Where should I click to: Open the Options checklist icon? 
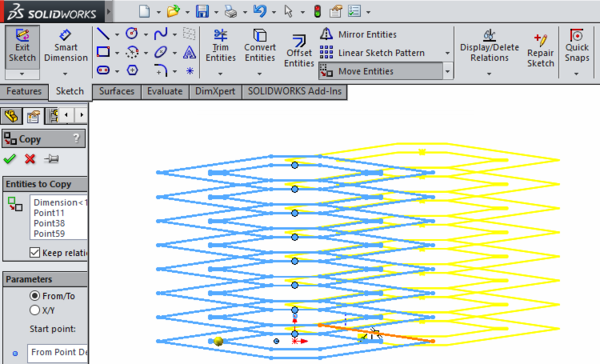pos(354,11)
